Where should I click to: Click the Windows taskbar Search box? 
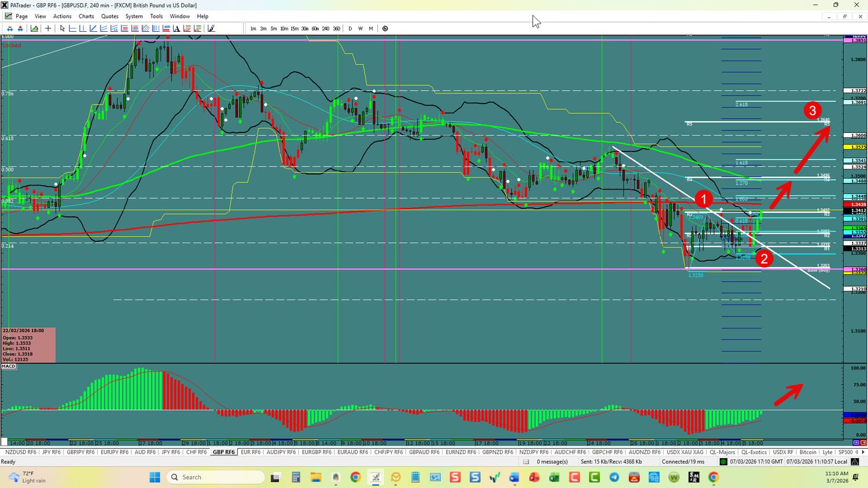(215, 477)
